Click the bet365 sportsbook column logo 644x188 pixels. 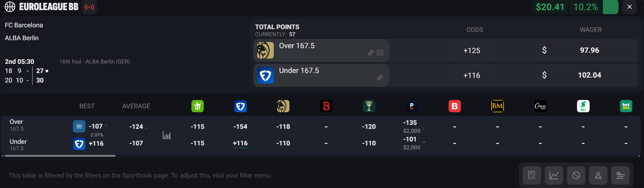click(x=626, y=106)
